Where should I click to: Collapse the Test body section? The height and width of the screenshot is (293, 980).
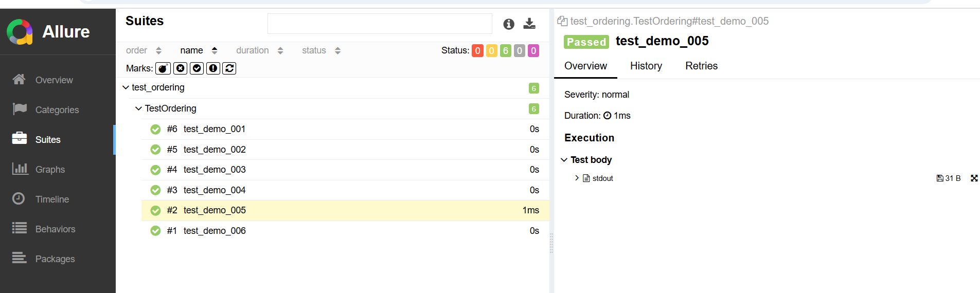pyautogui.click(x=564, y=160)
